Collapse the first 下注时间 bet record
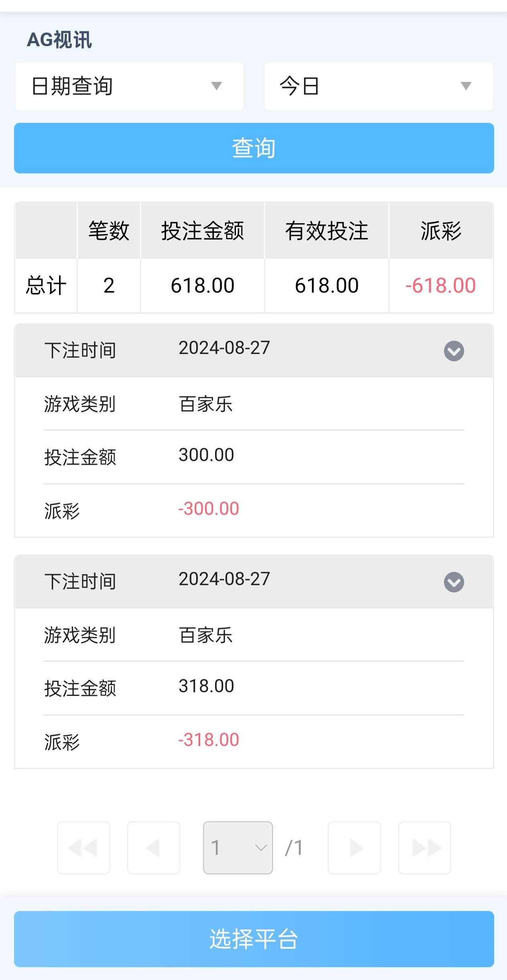The image size is (507, 980). click(454, 351)
